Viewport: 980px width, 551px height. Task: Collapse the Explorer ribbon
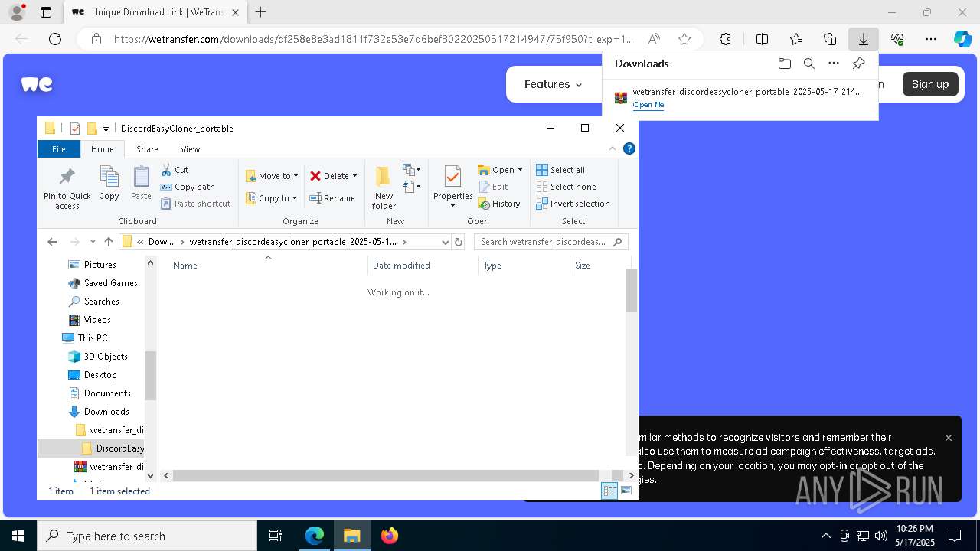[x=612, y=149]
